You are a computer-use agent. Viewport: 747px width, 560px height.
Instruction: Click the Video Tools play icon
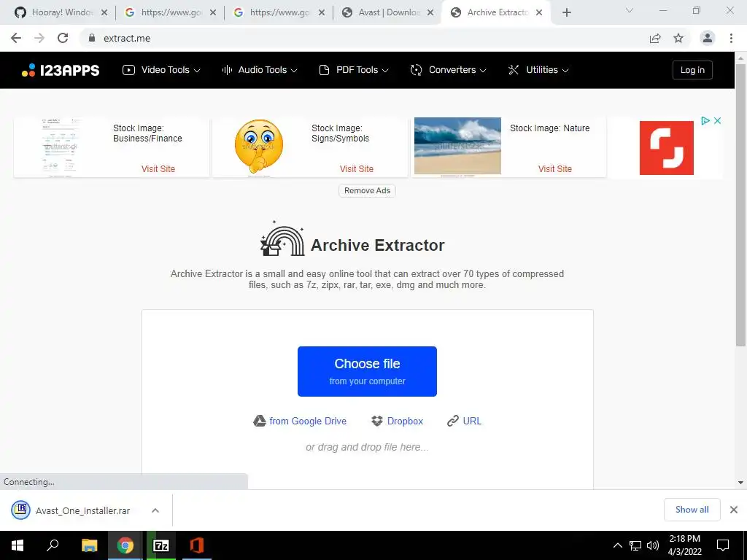coord(128,70)
